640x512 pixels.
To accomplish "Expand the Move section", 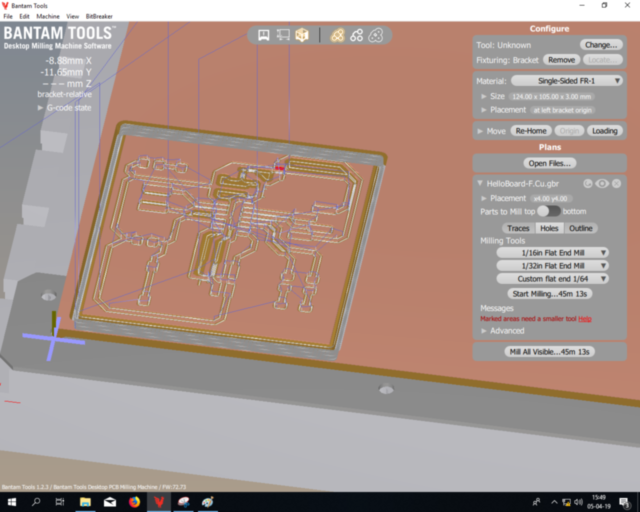I will (480, 131).
